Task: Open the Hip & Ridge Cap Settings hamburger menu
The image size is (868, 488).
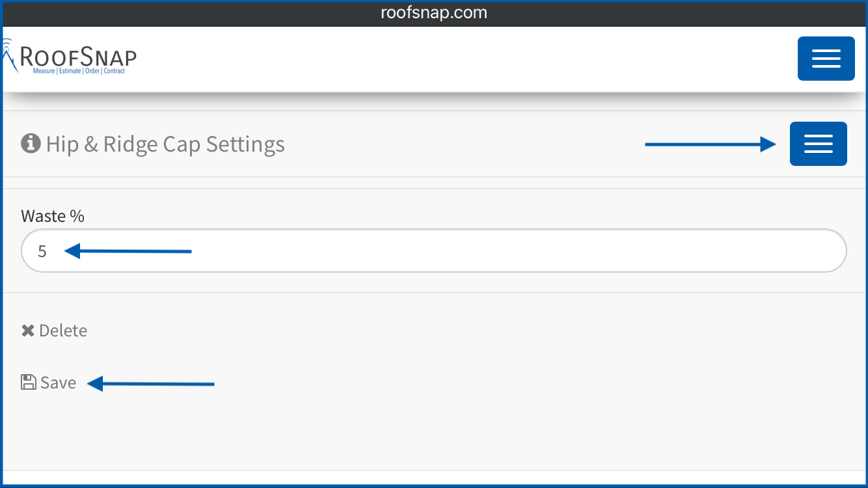Action: tap(818, 144)
